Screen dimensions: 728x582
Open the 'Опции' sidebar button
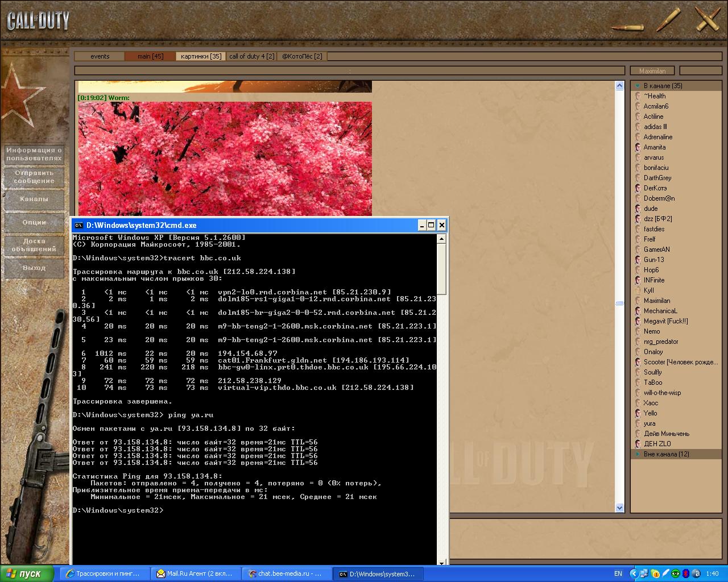coord(34,222)
